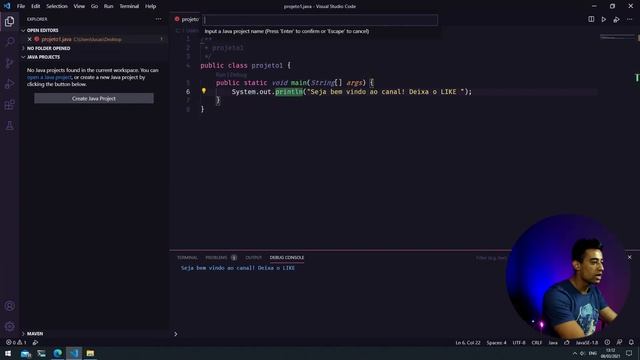The image size is (640, 360).
Task: Select the projeto1.java editor tab
Action: click(187, 19)
